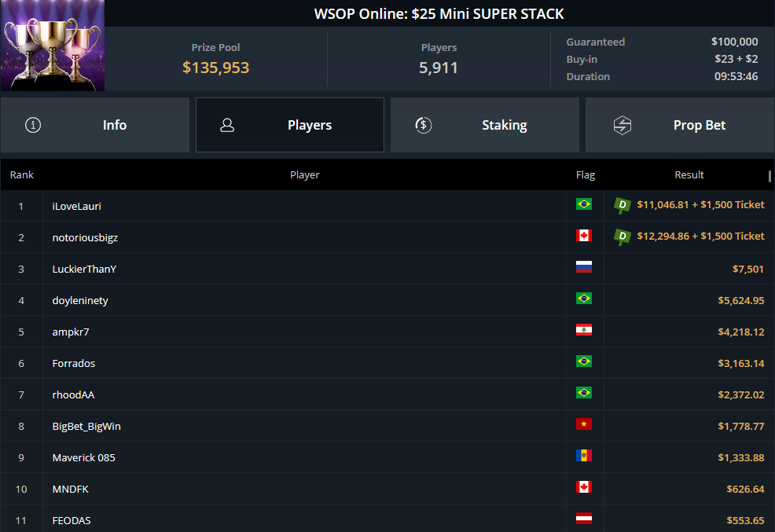Click the Lebanon flag for ampkr7

pyautogui.click(x=584, y=330)
